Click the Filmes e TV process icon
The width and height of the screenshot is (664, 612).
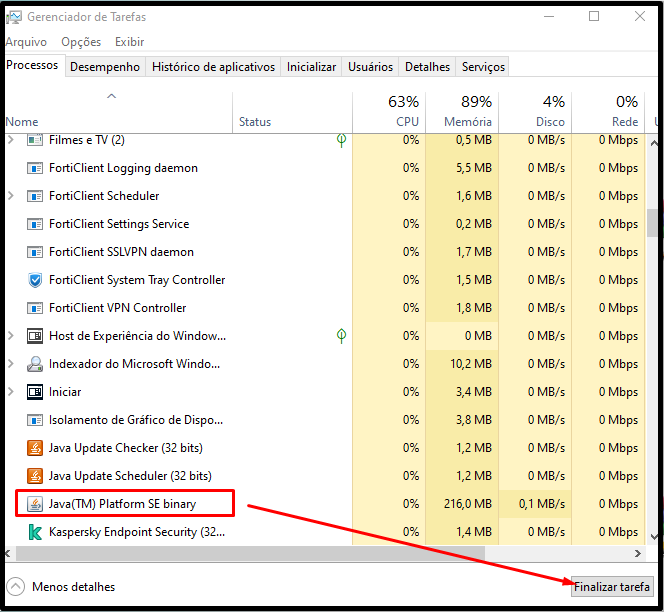click(x=35, y=140)
